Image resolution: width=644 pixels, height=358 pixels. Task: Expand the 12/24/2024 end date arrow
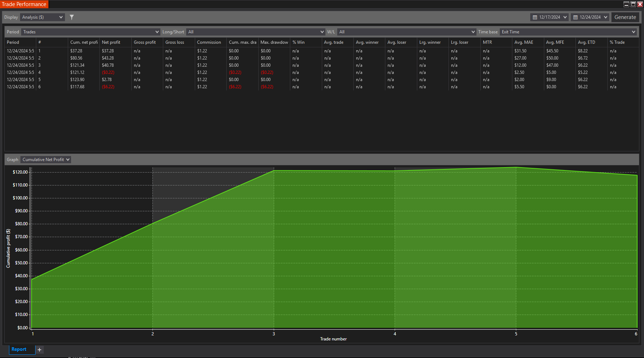[x=606, y=17]
